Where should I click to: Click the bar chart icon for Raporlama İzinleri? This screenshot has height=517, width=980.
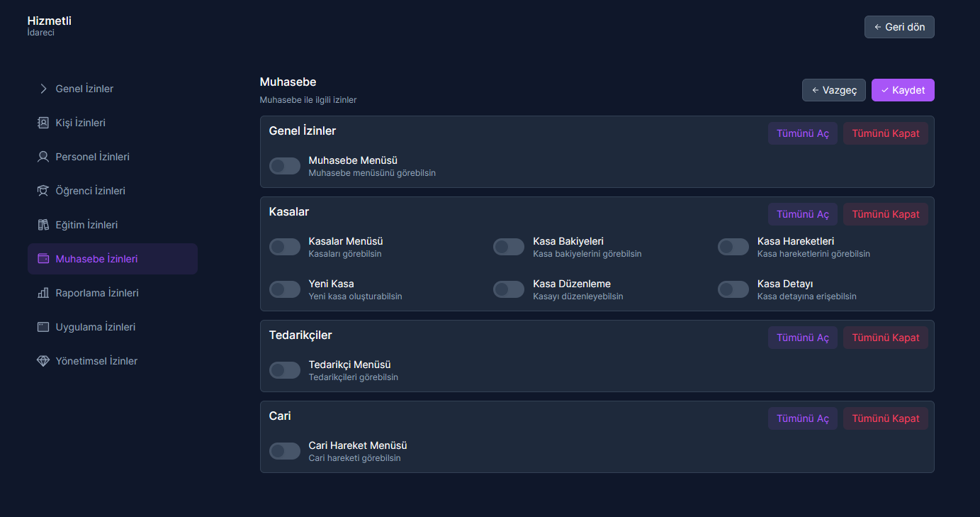(x=43, y=293)
